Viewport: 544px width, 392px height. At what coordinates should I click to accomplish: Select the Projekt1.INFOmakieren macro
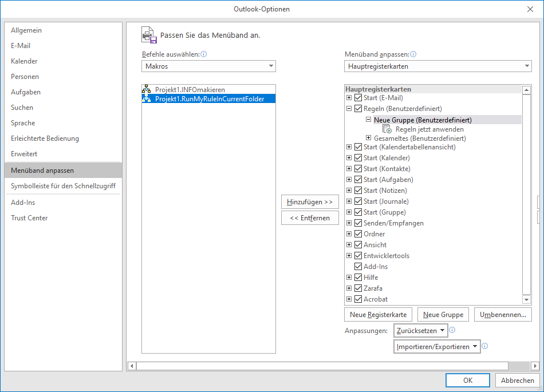(x=208, y=89)
